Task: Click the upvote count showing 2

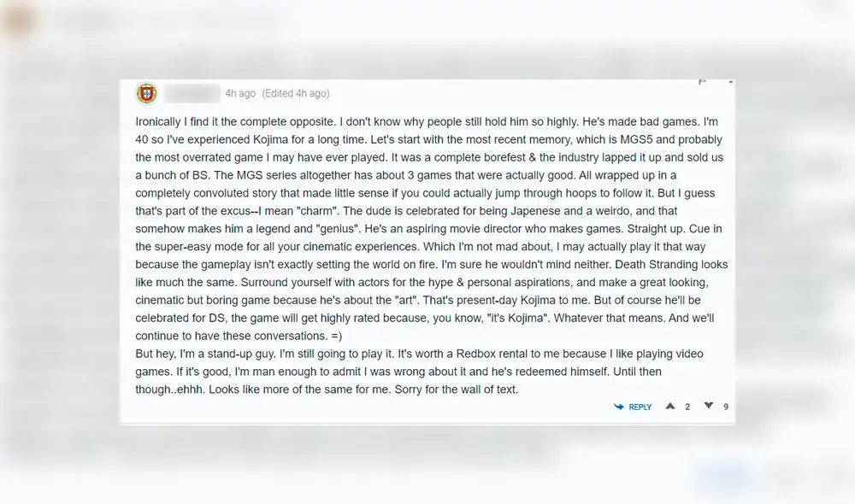Action: [x=687, y=407]
